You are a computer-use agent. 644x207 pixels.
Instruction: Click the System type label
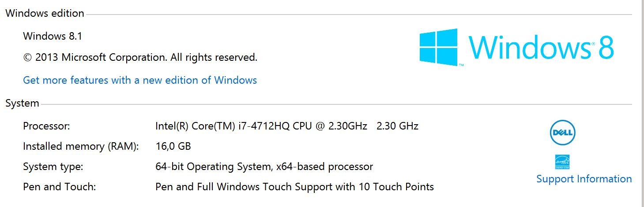[x=53, y=167]
